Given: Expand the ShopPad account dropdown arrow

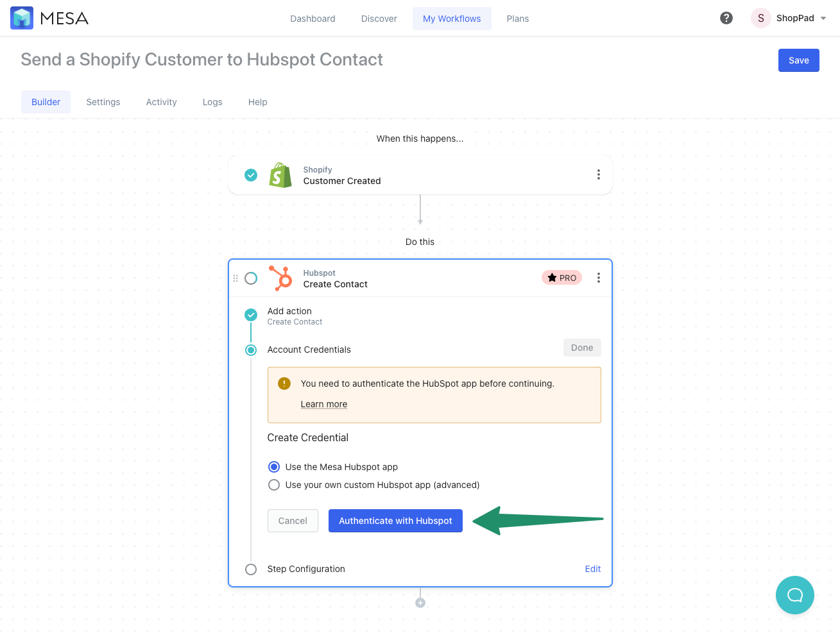Looking at the screenshot, I should pos(823,18).
